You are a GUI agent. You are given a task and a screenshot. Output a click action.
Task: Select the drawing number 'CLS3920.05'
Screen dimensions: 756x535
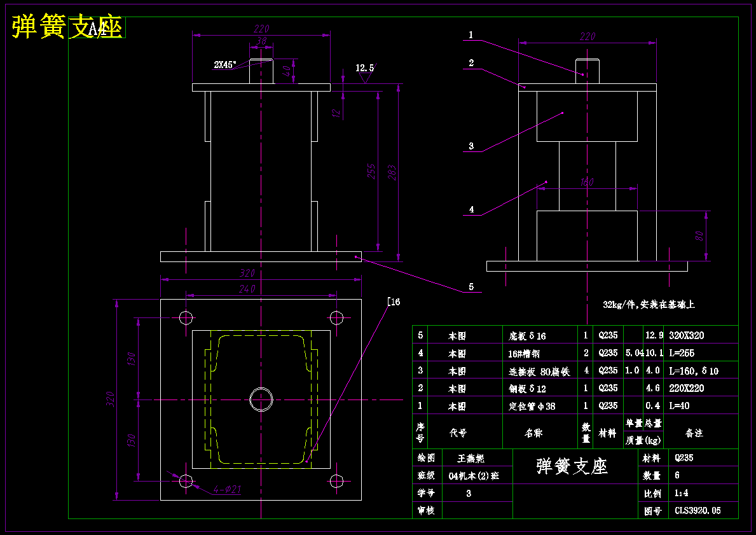pyautogui.click(x=698, y=510)
